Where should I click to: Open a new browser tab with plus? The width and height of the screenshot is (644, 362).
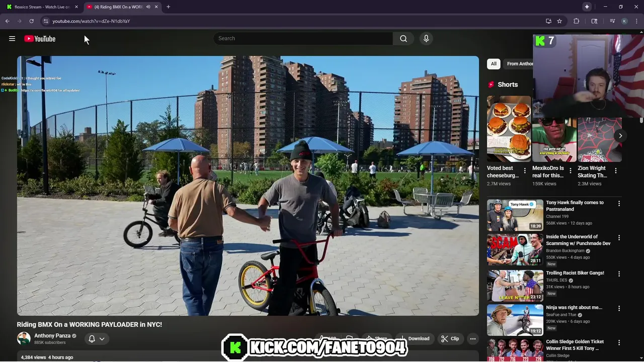(168, 7)
